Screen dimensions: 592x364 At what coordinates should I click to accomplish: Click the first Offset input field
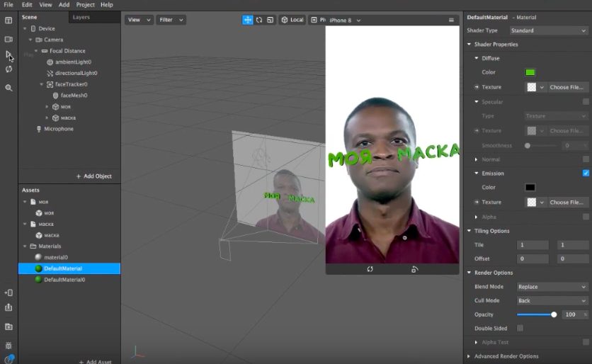point(533,258)
